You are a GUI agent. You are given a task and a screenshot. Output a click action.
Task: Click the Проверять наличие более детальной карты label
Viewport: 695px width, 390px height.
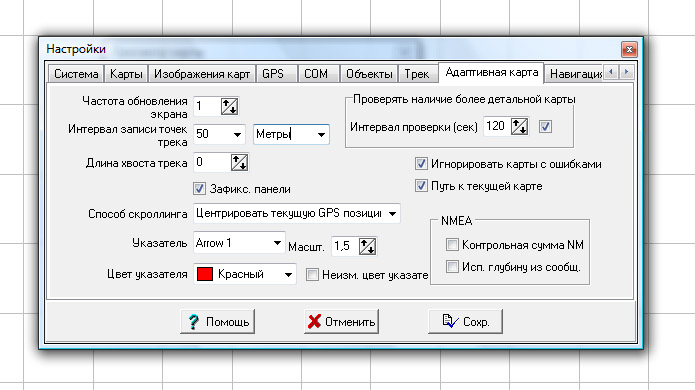(464, 99)
